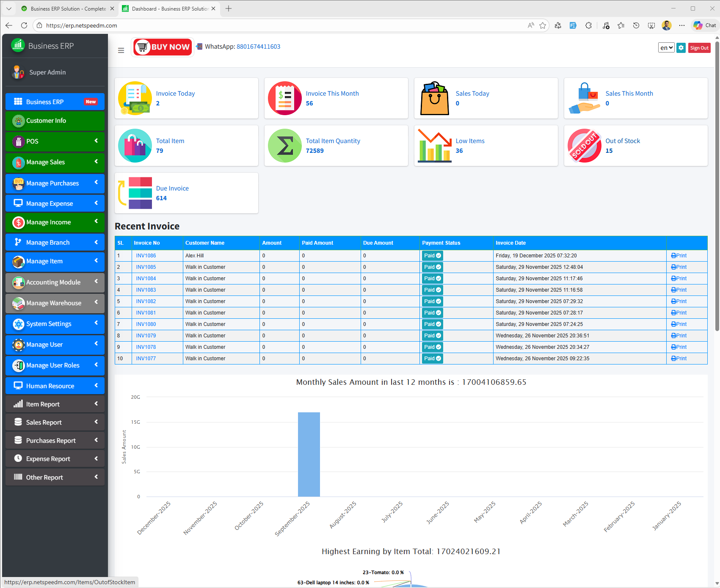This screenshot has width=720, height=588.
Task: Collapse the sidebar using the hamburger icon
Action: click(121, 50)
